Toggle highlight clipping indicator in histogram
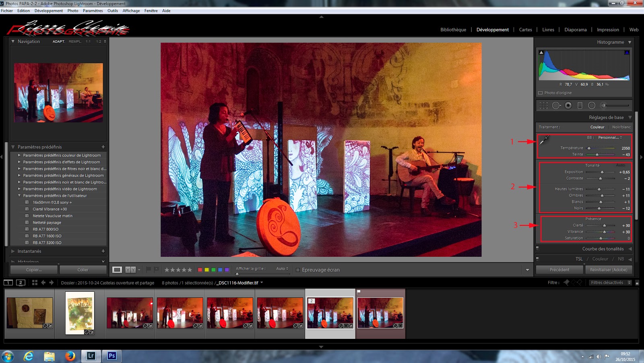The height and width of the screenshot is (363, 644). pos(627,52)
